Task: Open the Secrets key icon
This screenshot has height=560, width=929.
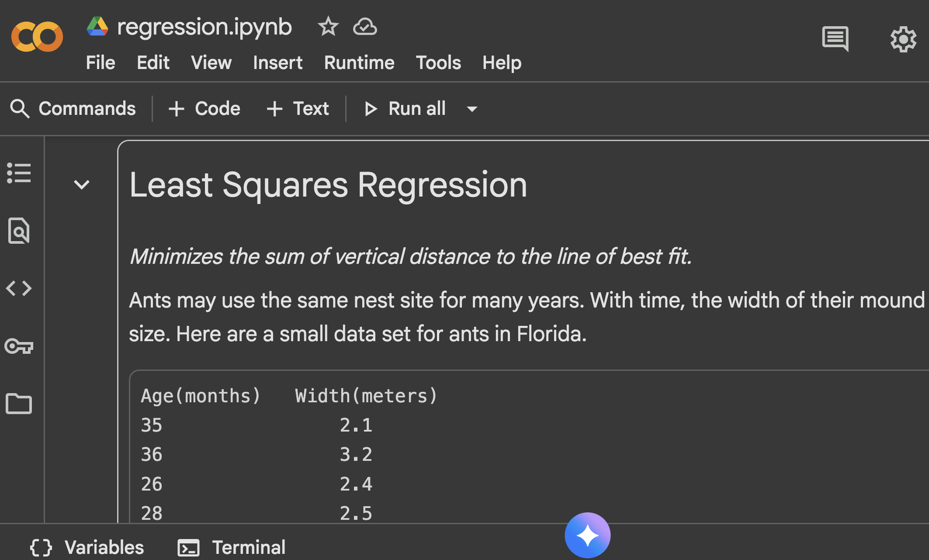Action: click(19, 346)
